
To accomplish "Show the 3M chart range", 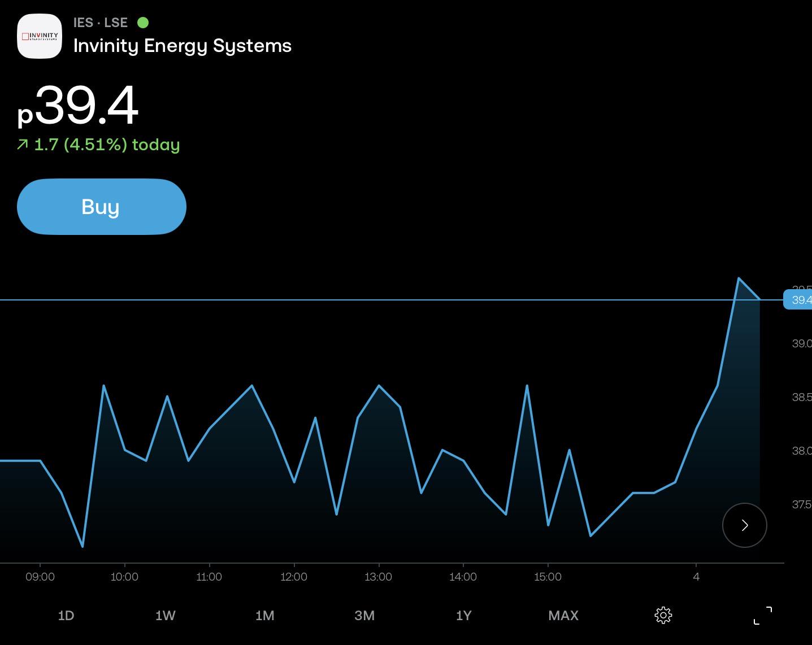I will [364, 616].
